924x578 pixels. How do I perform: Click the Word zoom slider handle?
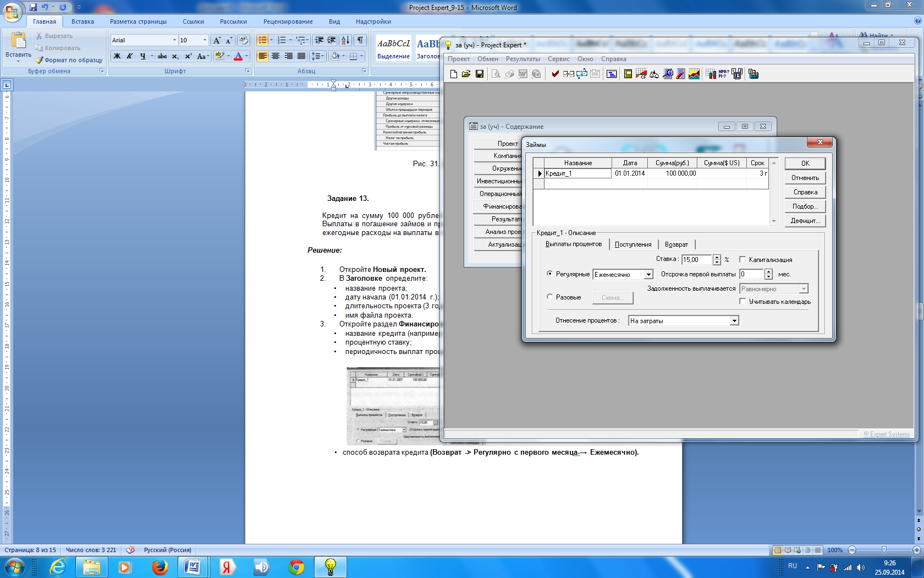tap(884, 550)
